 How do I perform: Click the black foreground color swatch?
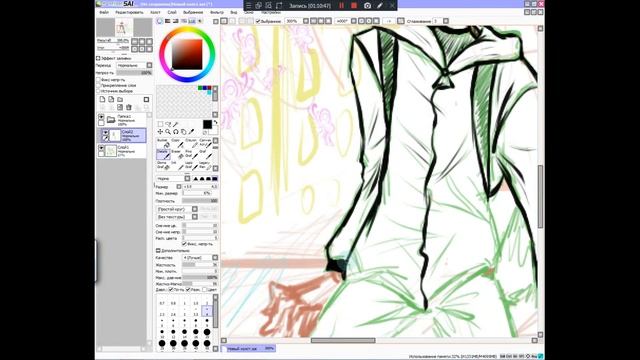tap(207, 124)
